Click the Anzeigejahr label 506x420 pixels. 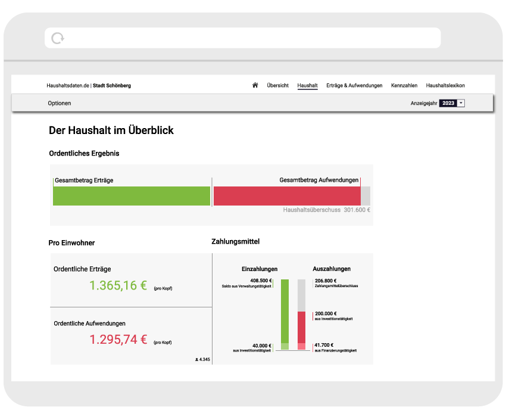[x=424, y=103]
